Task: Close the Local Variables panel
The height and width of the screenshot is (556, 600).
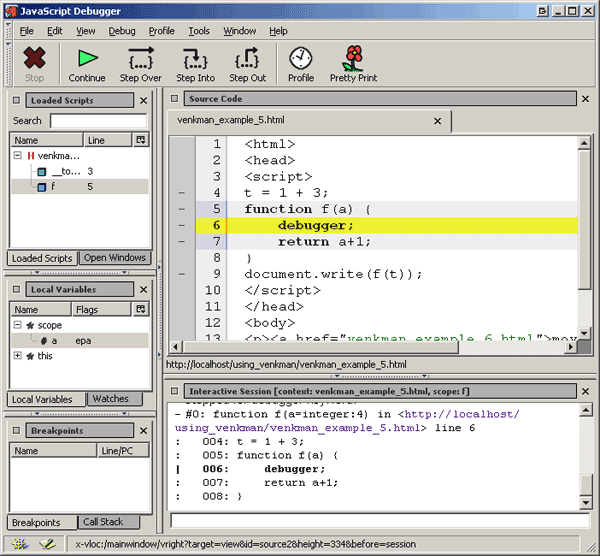Action: 143,290
